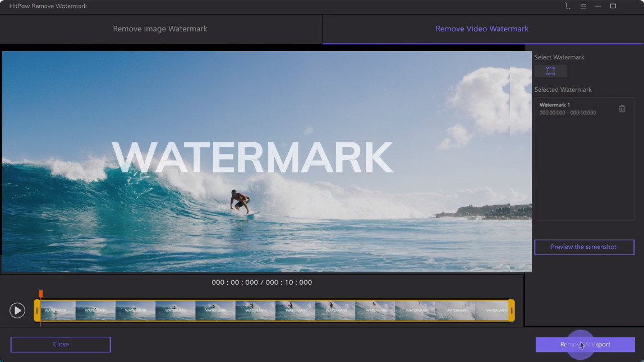This screenshot has width=644, height=362.
Task: Click the orange playhead marker on timeline
Action: [40, 294]
